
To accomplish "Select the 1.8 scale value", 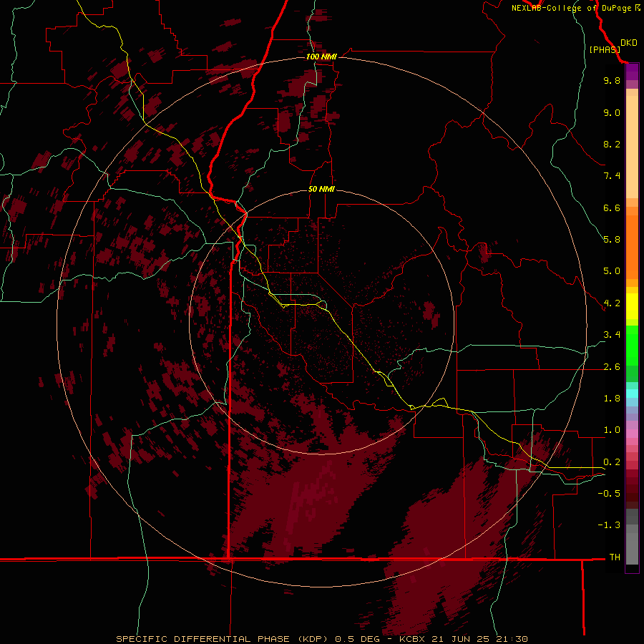I will (x=612, y=399).
